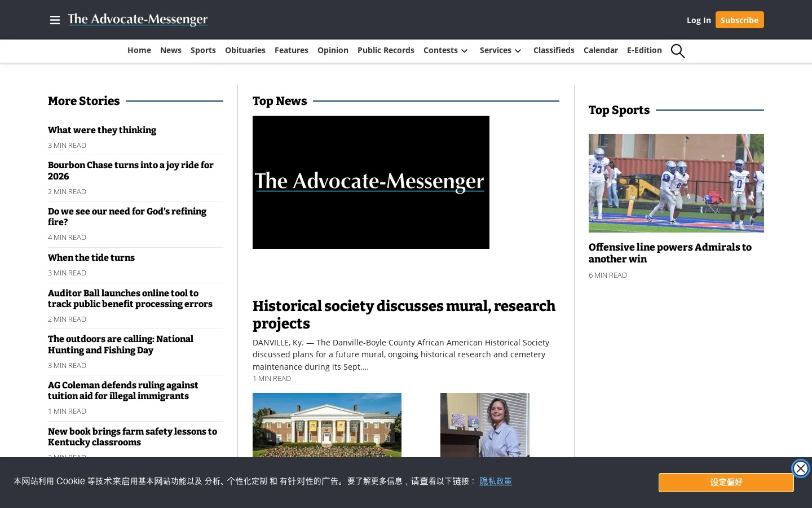Go to the Home nav item

pos(139,50)
